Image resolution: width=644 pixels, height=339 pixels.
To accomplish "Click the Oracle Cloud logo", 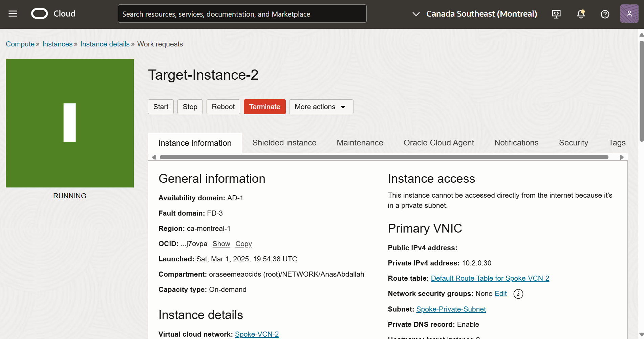I will (x=53, y=14).
